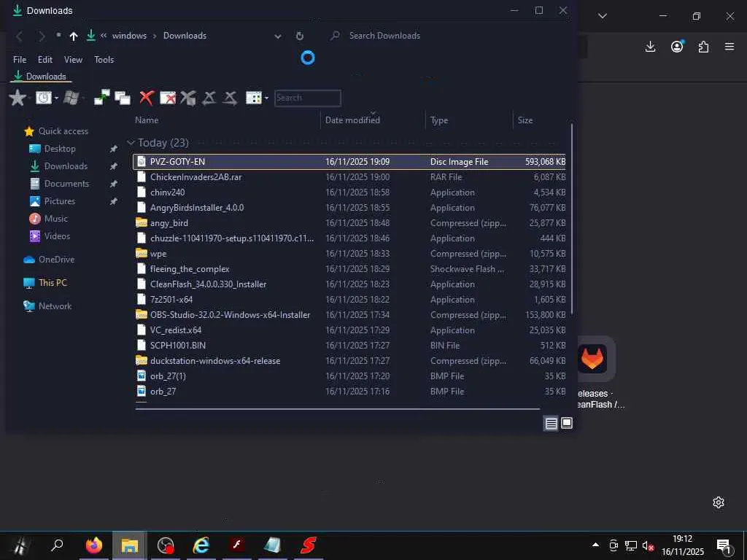Sort by the Name column header
The image size is (747, 560).
tap(147, 120)
